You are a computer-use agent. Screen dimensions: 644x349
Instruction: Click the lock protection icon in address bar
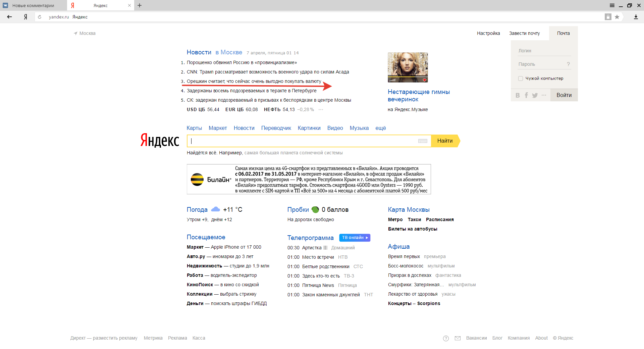(608, 17)
